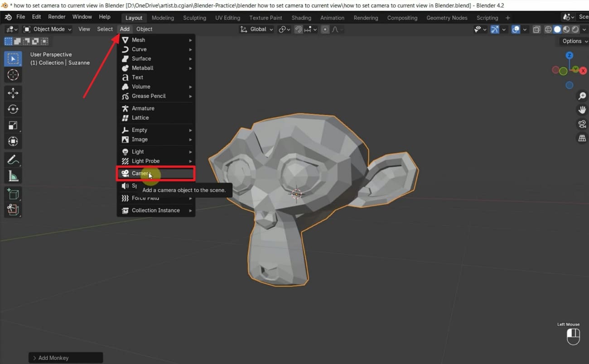Open the Options dropdown
Viewport: 589px width, 364px height.
(575, 41)
